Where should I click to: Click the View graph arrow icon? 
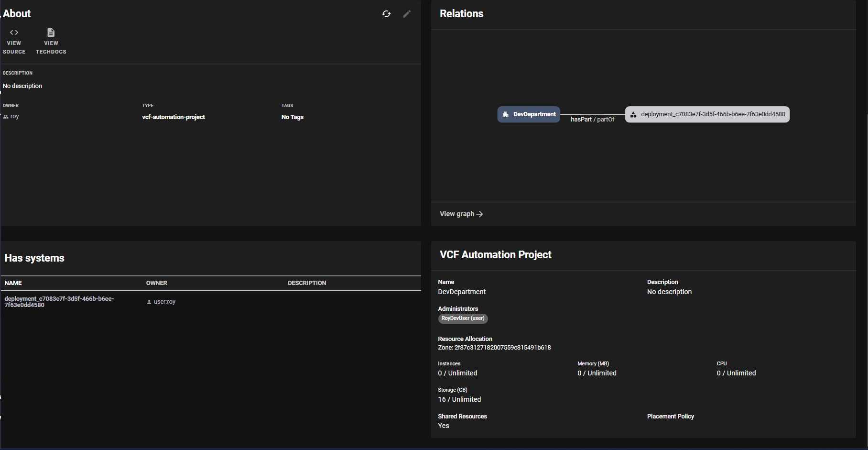[479, 214]
